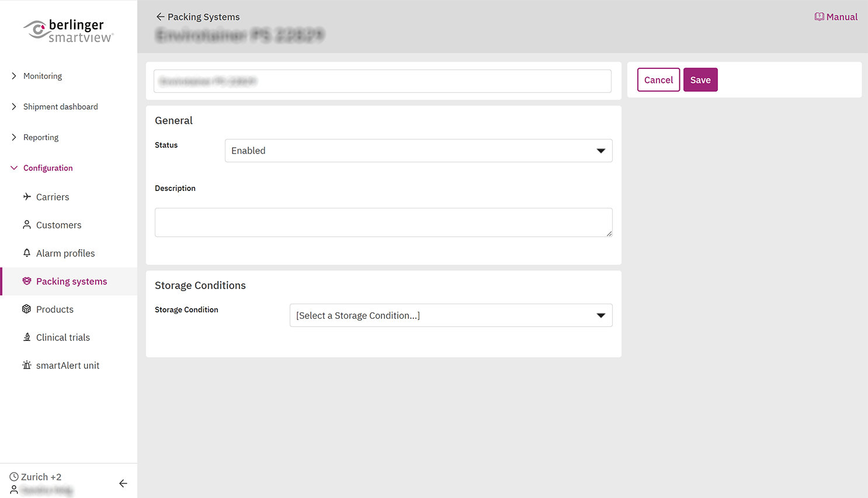The height and width of the screenshot is (498, 868).
Task: Click the General section heading
Action: click(x=173, y=120)
